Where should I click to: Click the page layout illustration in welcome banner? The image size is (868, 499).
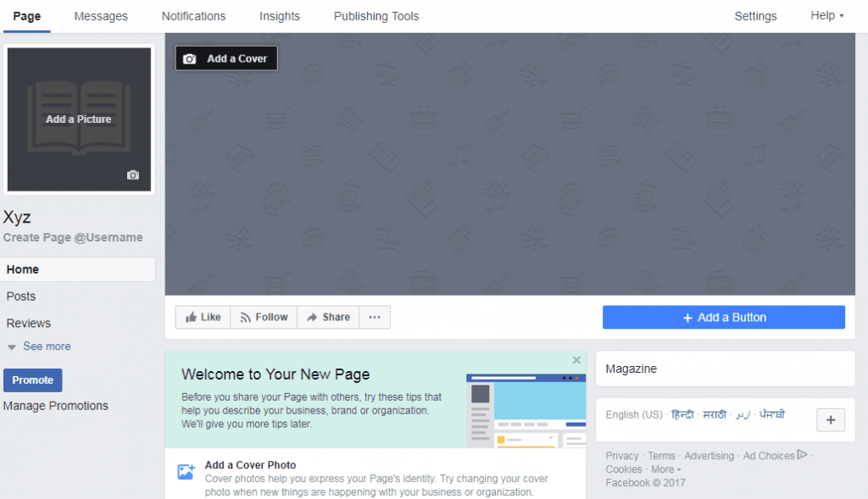(x=526, y=411)
